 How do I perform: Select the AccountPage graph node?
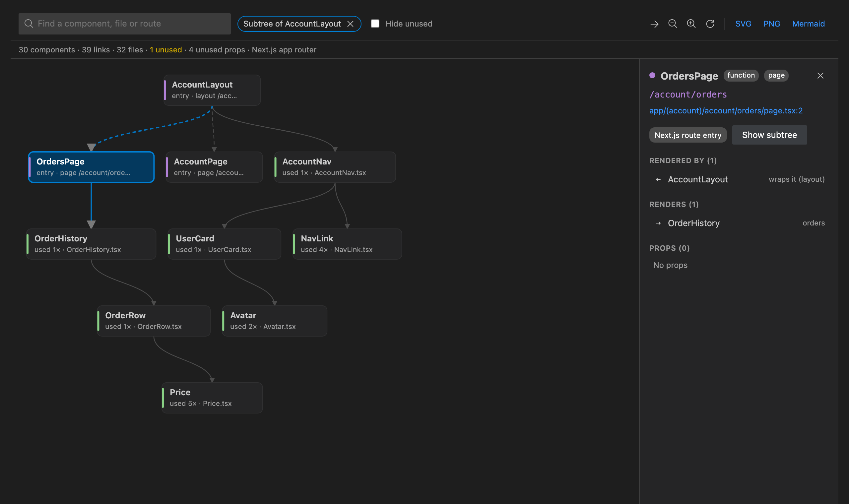[x=214, y=167]
